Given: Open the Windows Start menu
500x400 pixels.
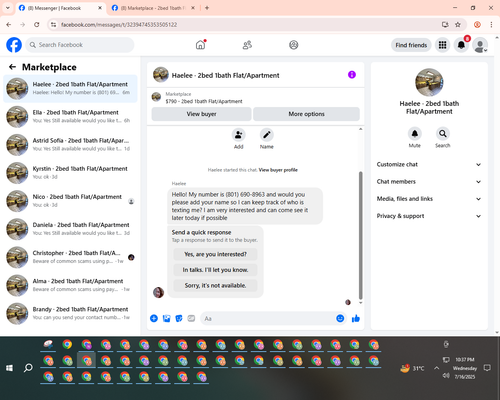Looking at the screenshot, I should point(9,368).
